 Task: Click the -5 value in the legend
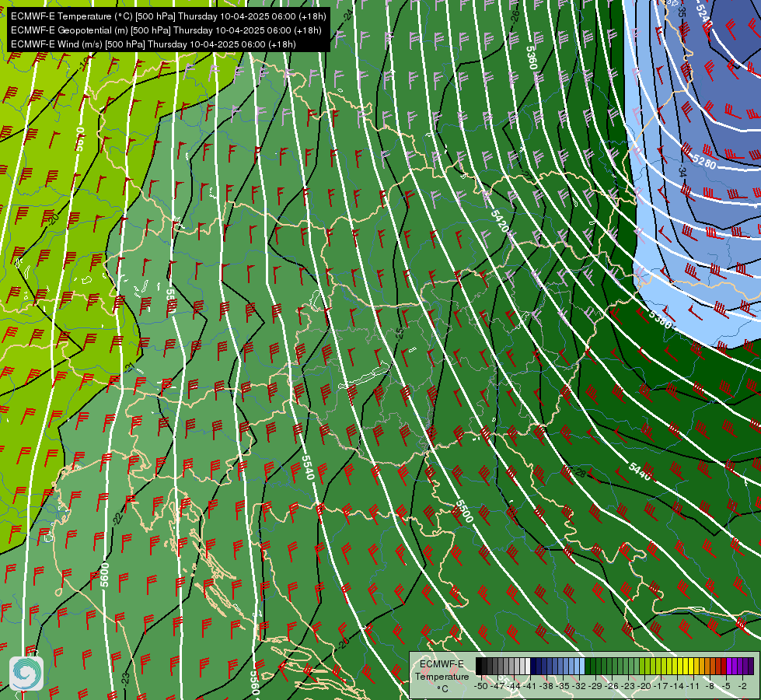(726, 687)
